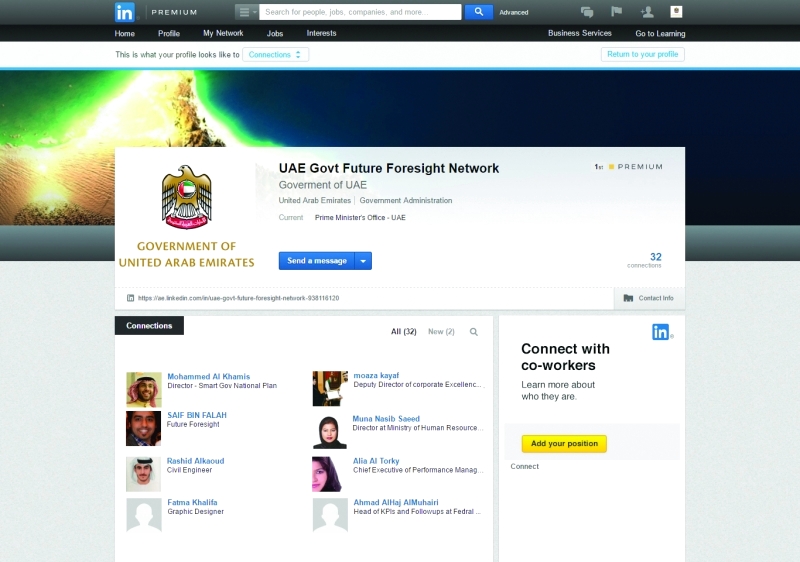Open the Jobs menu item
The width and height of the screenshot is (800, 562).
click(274, 34)
